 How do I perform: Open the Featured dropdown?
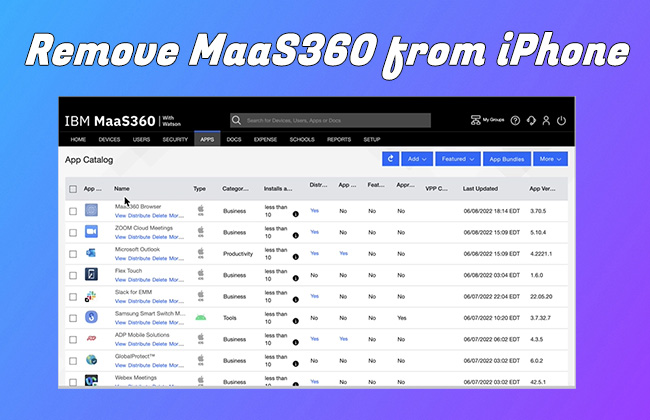pyautogui.click(x=458, y=159)
